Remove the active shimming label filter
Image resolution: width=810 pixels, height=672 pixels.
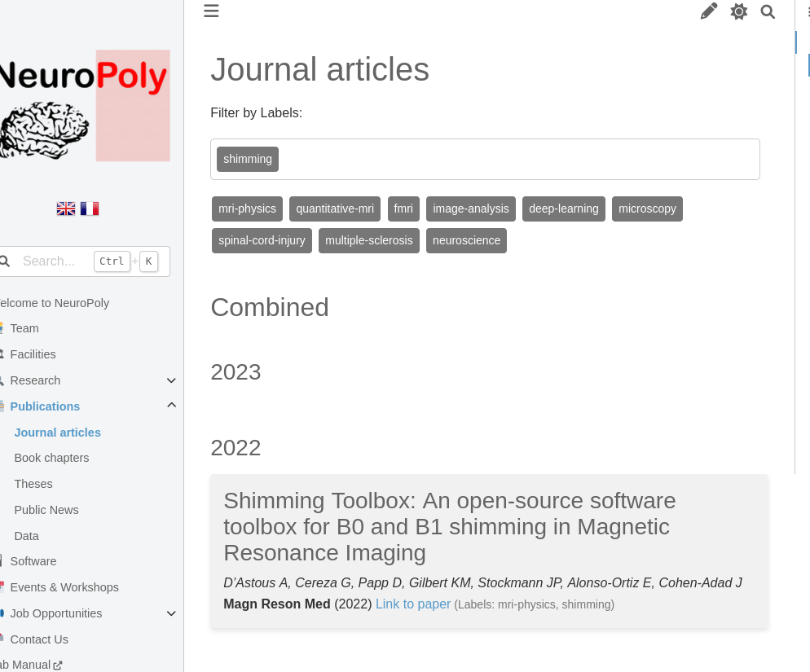(x=247, y=159)
